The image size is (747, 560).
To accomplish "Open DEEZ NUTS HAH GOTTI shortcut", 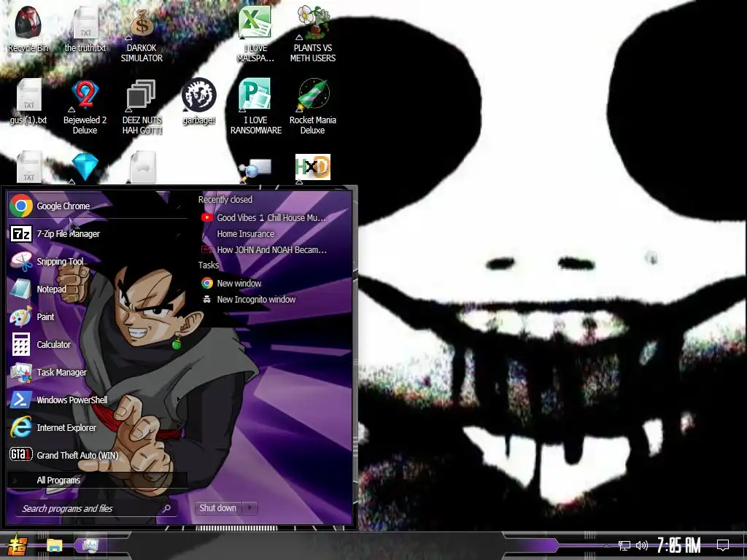I will [142, 106].
